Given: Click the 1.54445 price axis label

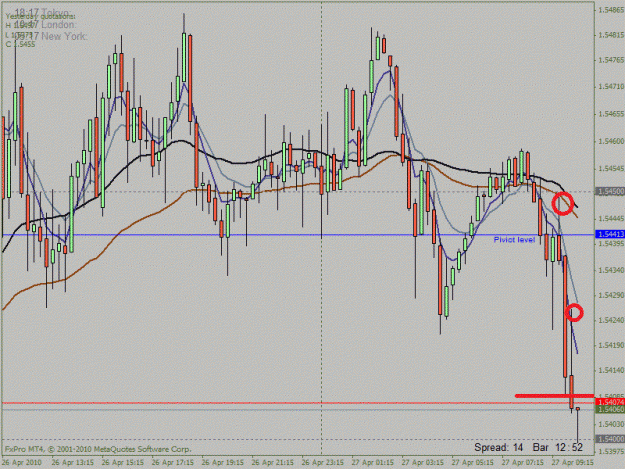Looking at the screenshot, I should (611, 219).
